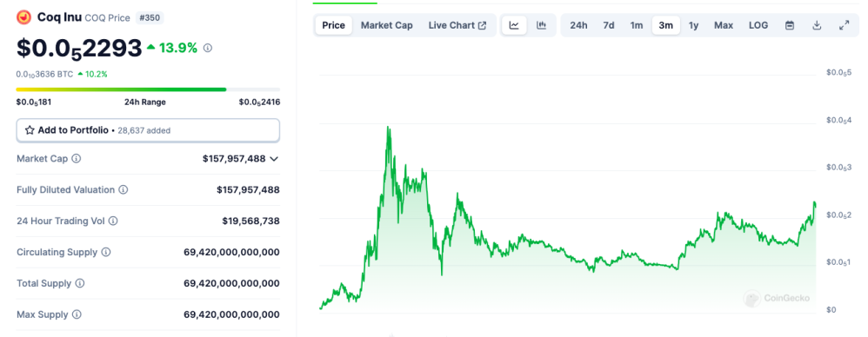Screen dimensions: 868x337
Task: Switch to the Market Cap tab
Action: point(387,25)
